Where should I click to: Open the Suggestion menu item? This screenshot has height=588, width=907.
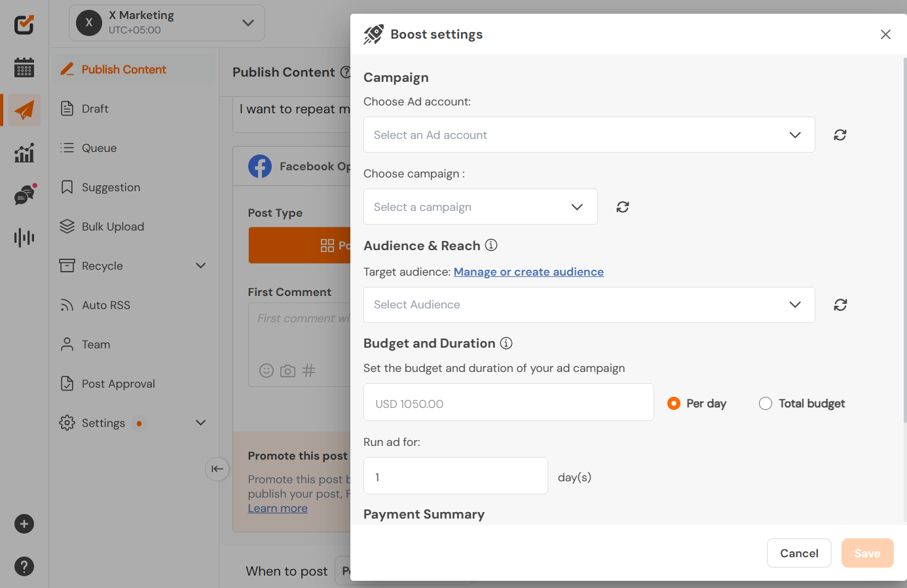point(134,187)
